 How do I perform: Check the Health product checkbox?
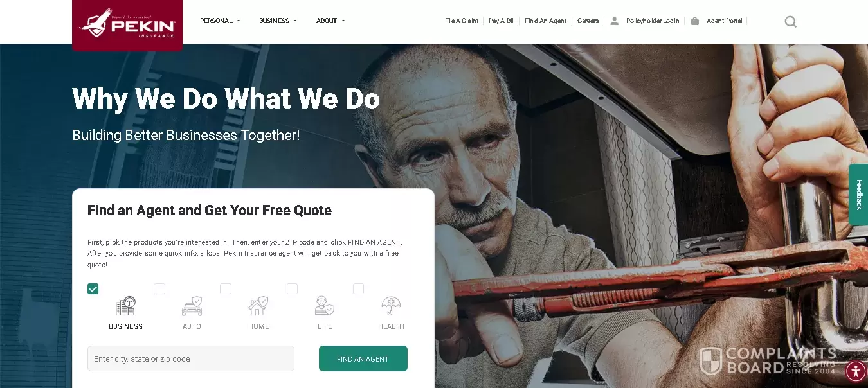[359, 289]
